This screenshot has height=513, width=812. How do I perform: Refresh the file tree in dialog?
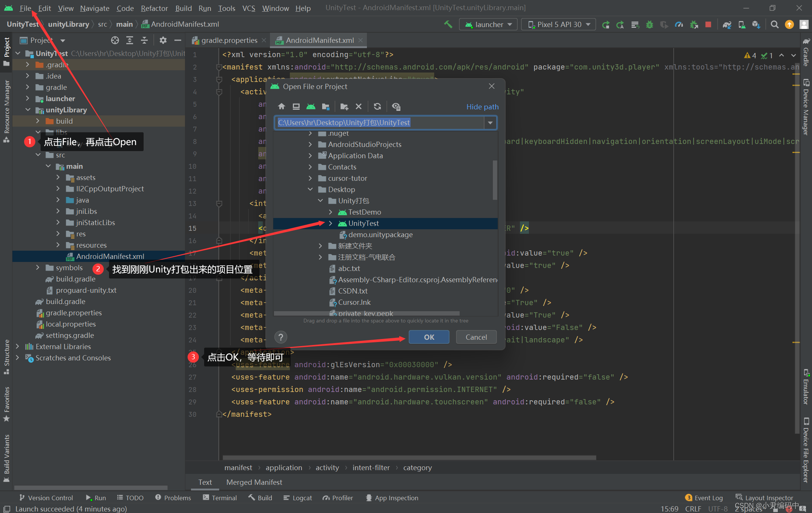pyautogui.click(x=377, y=107)
